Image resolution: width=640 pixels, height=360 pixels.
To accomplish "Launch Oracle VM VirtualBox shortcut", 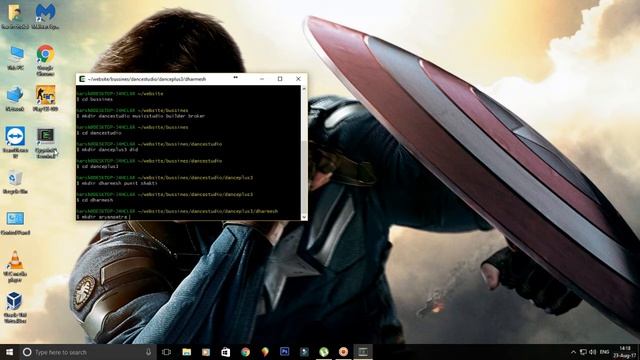I will [x=15, y=307].
